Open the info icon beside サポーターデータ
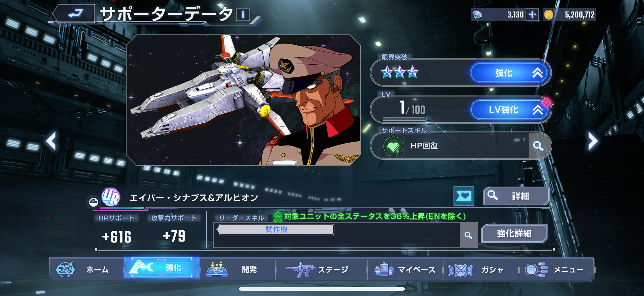Image resolution: width=644 pixels, height=296 pixels. (243, 15)
